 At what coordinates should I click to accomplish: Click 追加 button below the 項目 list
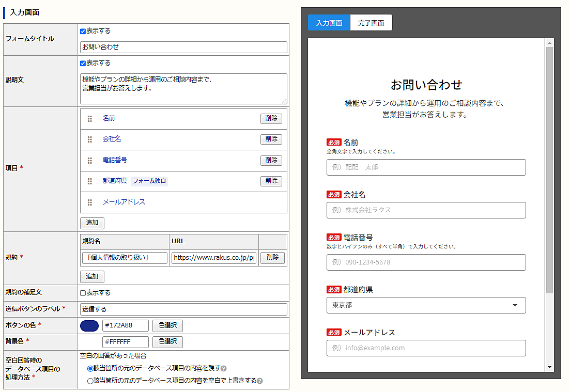[92, 223]
